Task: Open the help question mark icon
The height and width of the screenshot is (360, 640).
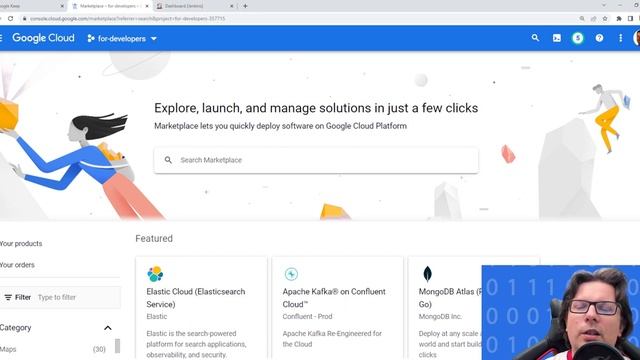Action: pyautogui.click(x=599, y=38)
